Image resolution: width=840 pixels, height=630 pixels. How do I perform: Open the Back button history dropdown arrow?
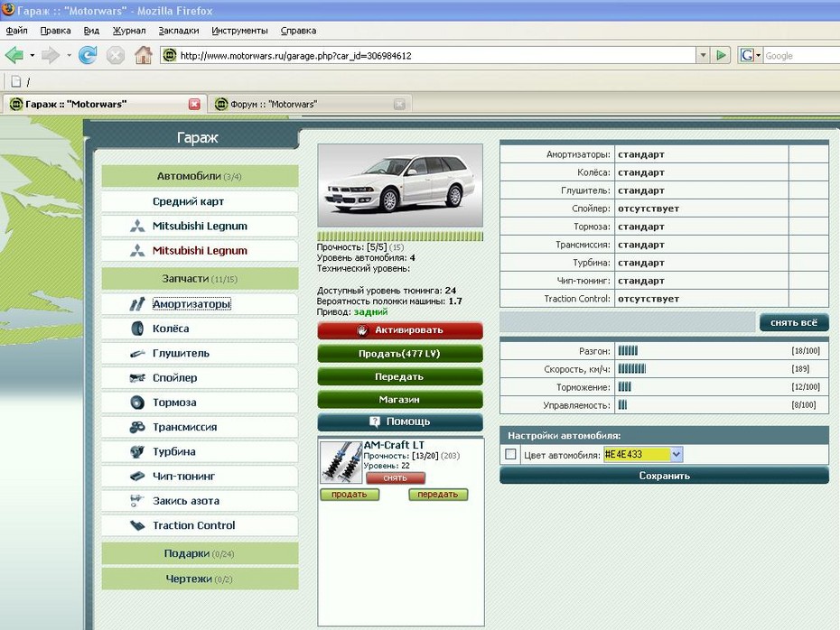pyautogui.click(x=33, y=55)
